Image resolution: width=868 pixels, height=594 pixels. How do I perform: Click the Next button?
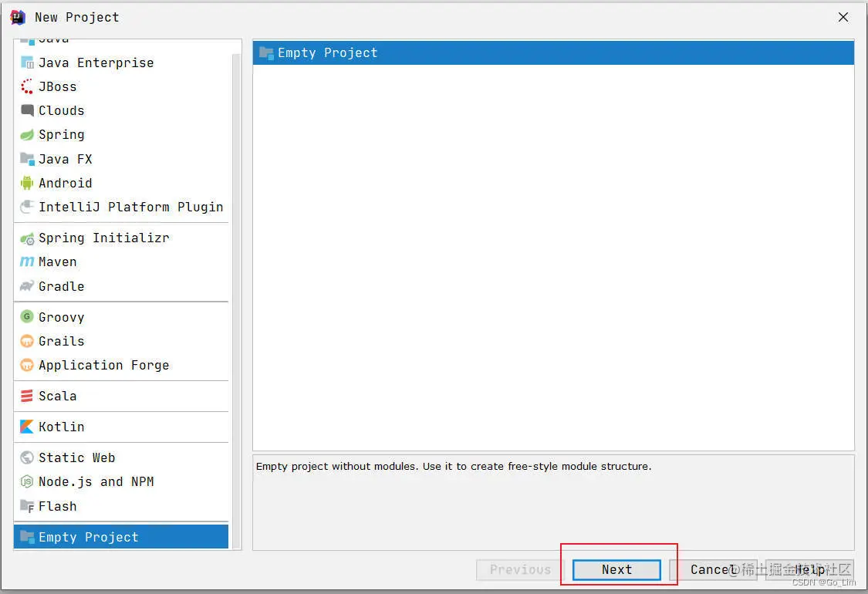616,569
